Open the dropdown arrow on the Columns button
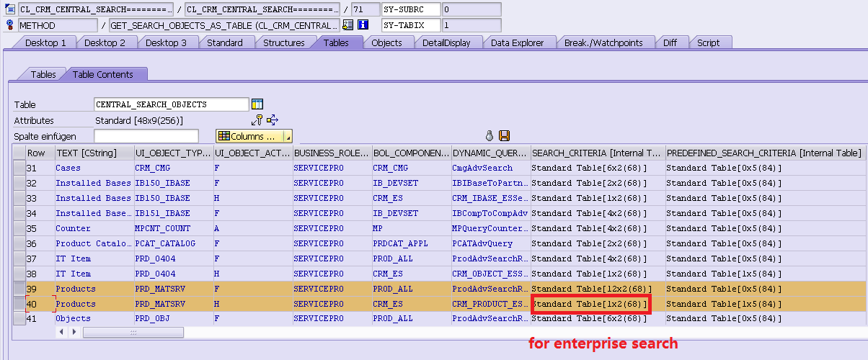This screenshot has width=868, height=360. click(288, 136)
